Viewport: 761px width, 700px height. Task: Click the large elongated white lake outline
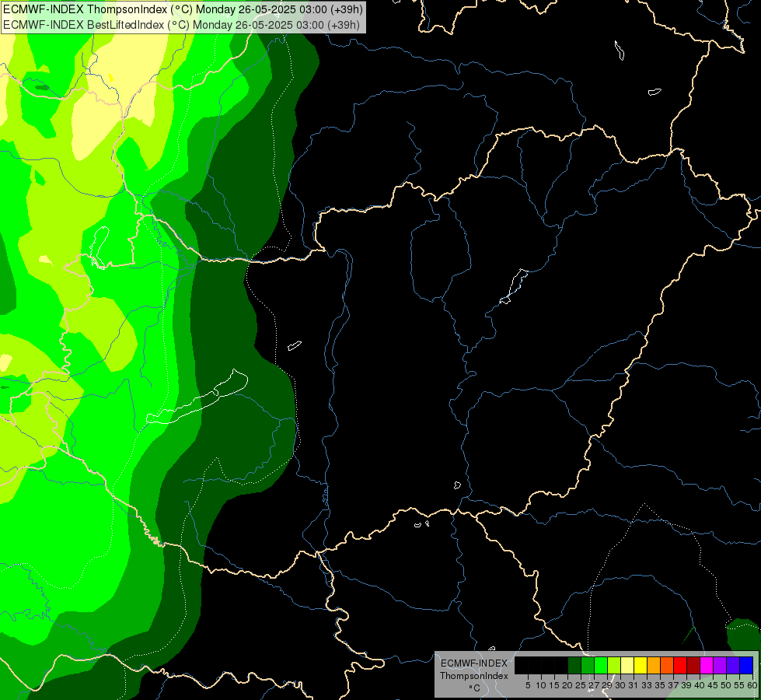197,397
